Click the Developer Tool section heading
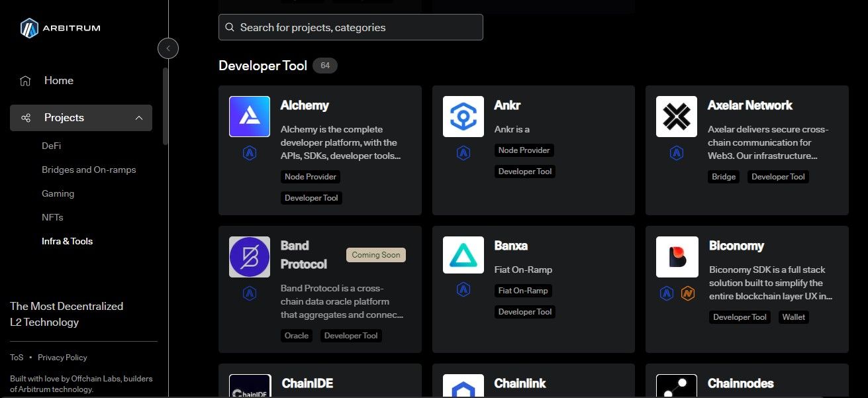 coord(263,66)
